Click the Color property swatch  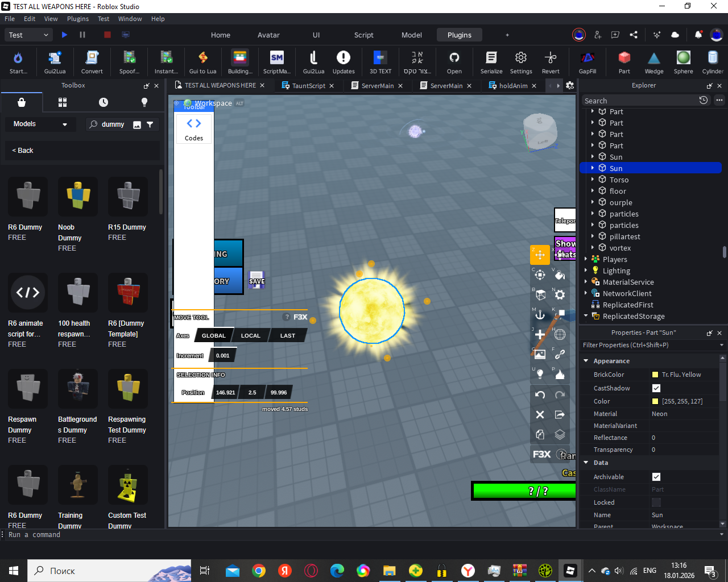[x=655, y=401]
